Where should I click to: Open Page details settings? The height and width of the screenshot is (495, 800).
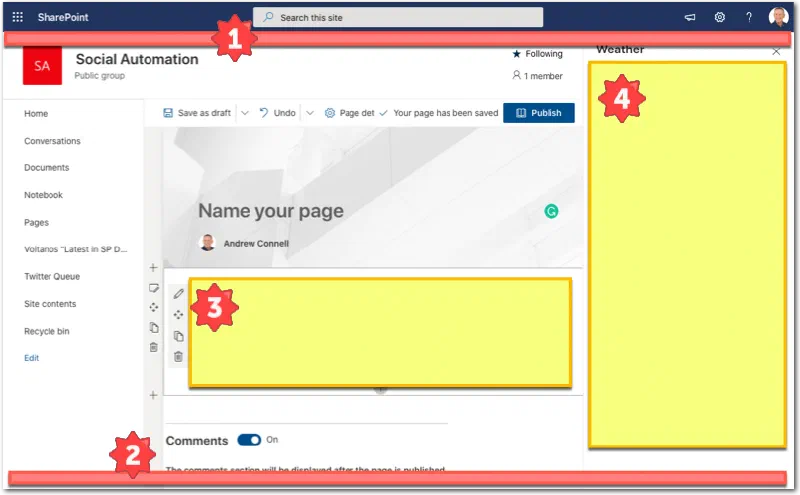coord(349,113)
